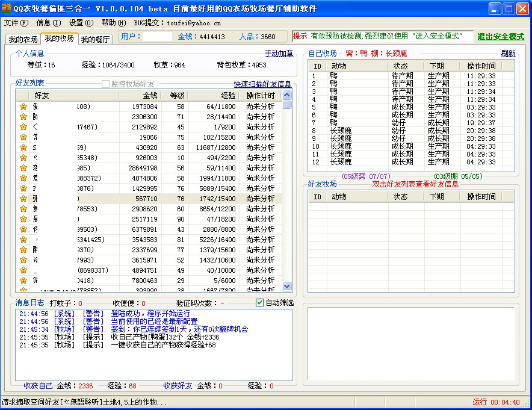The image size is (532, 410).
Task: Click the star icon in the 3615971 row
Action: coord(23,260)
